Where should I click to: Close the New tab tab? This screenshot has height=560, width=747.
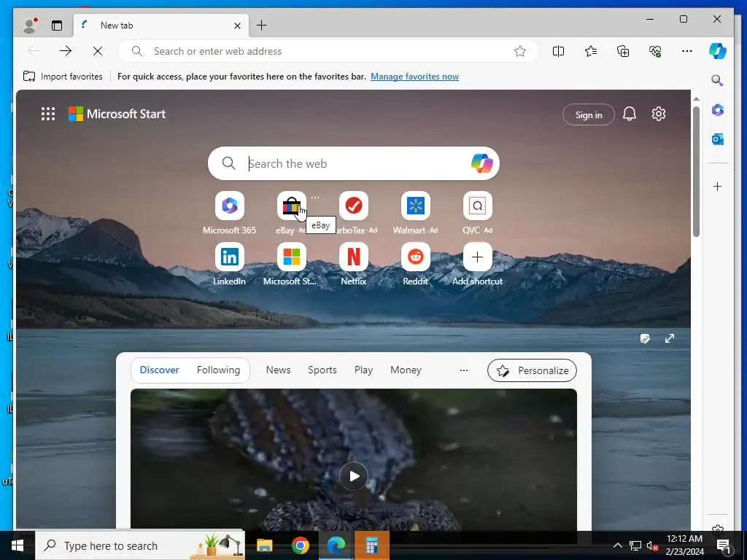237,26
